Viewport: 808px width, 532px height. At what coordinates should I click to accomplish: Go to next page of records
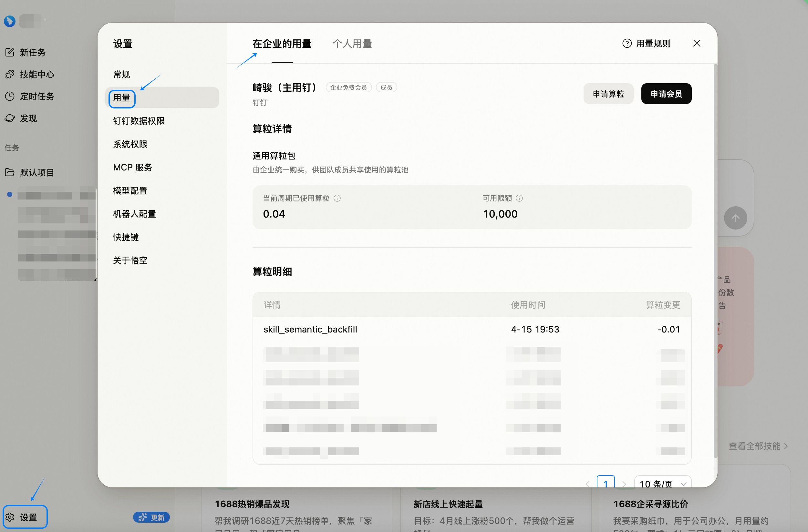624,484
